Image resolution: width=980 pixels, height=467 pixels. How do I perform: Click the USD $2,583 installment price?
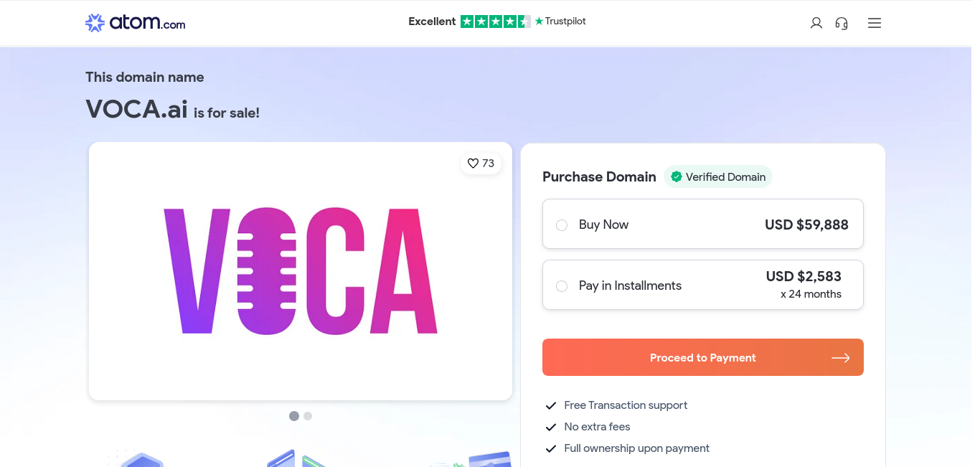tap(804, 277)
